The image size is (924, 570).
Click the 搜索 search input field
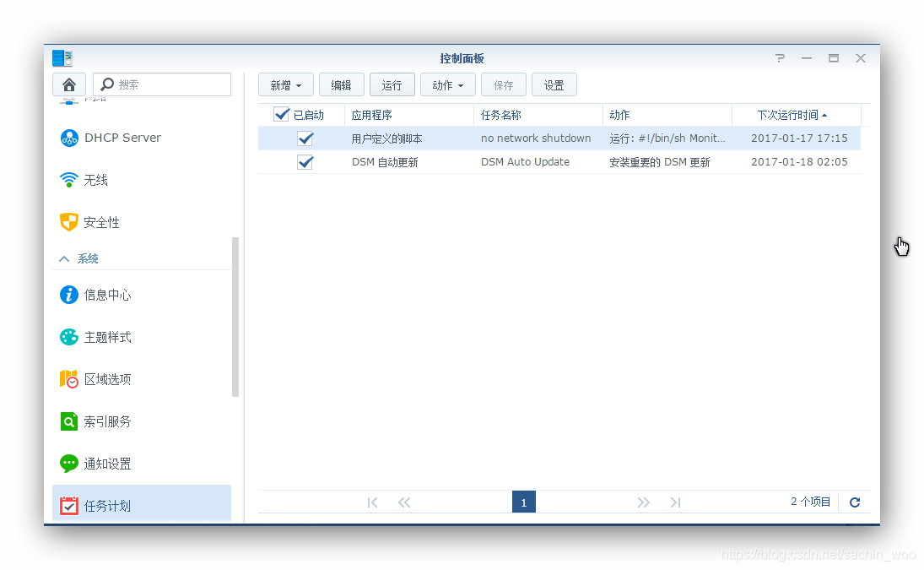coord(162,84)
